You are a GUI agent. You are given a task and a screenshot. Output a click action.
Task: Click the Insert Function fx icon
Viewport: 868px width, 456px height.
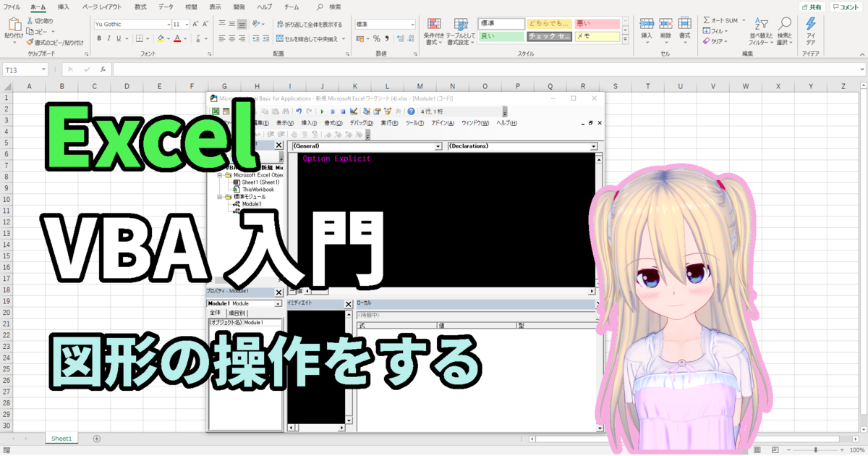point(103,69)
